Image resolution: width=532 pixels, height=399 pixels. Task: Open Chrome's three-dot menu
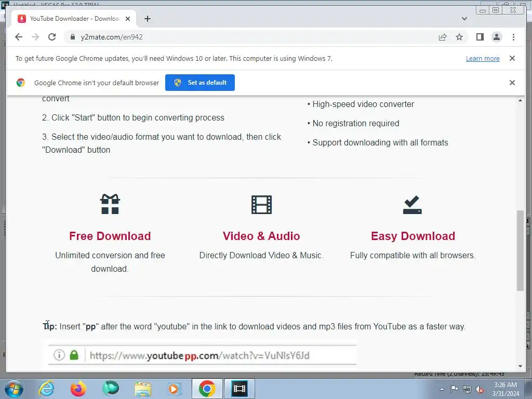(x=513, y=37)
